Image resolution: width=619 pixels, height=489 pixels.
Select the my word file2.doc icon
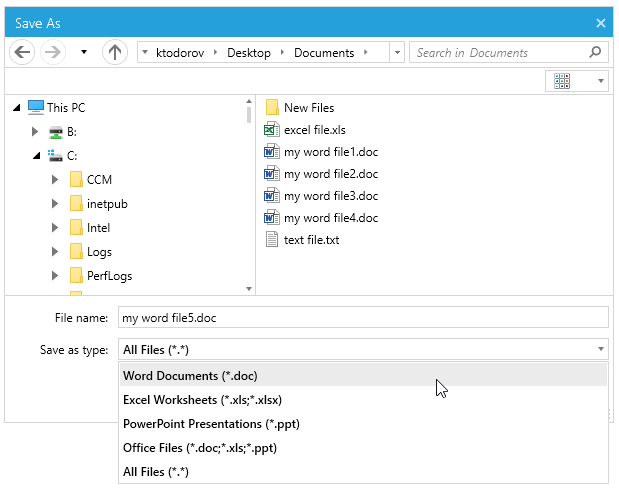click(272, 174)
